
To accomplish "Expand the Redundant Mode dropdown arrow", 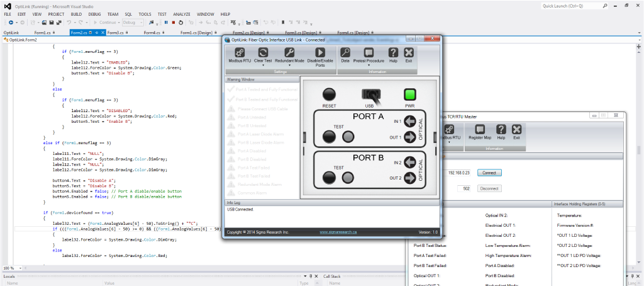I will [x=289, y=65].
